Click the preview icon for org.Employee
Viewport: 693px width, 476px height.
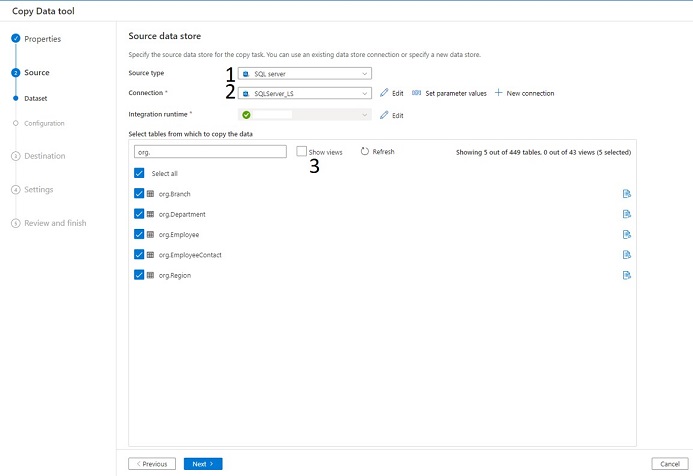627,234
